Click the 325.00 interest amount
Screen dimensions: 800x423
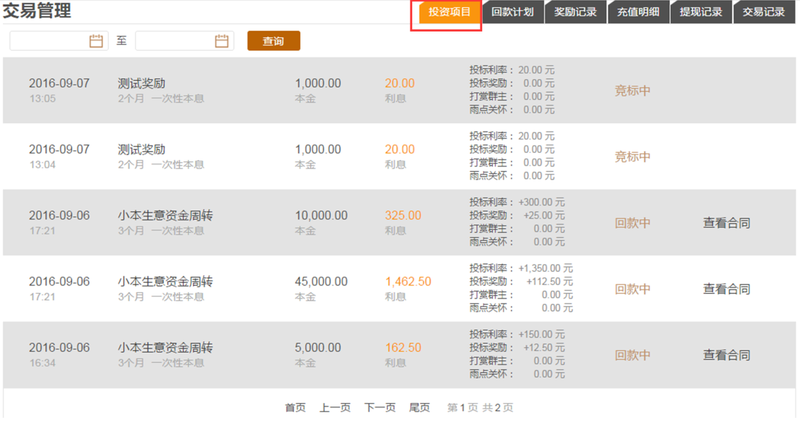tap(403, 215)
